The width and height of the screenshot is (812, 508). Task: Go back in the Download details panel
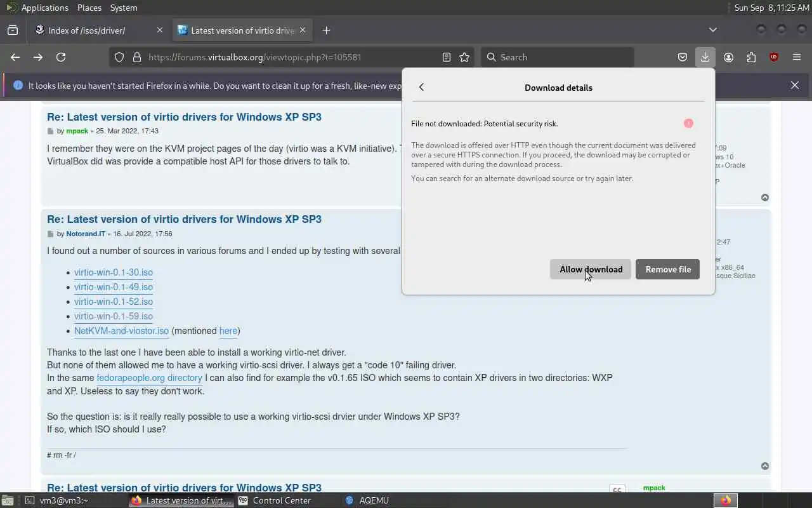tap(421, 87)
